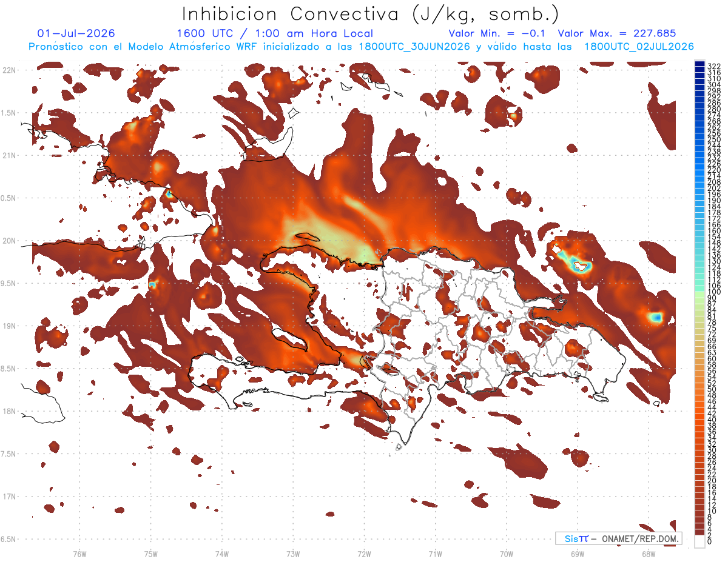Click the 'Valor Max. = 227.685' readout
Viewport: 728px width, 562px height.
[x=617, y=34]
